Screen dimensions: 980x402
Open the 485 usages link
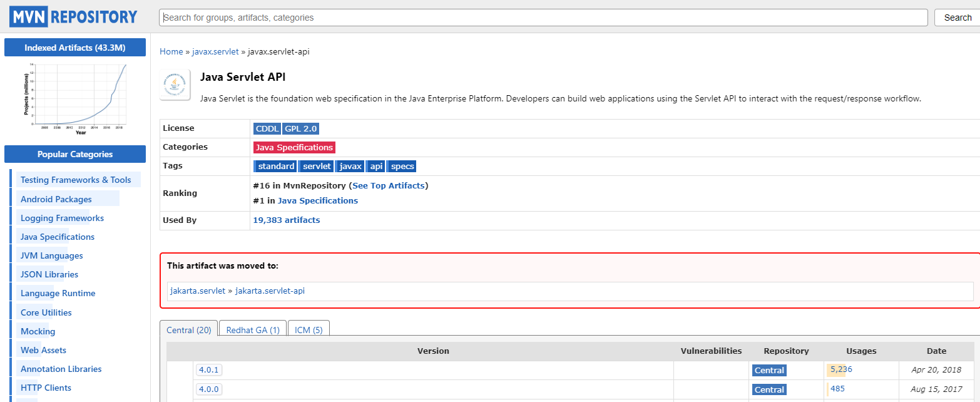(x=837, y=388)
